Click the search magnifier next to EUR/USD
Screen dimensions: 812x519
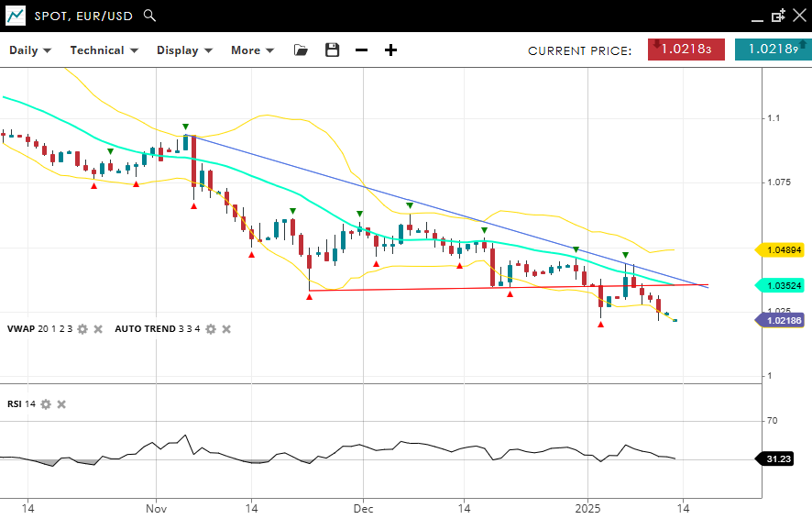pos(150,16)
